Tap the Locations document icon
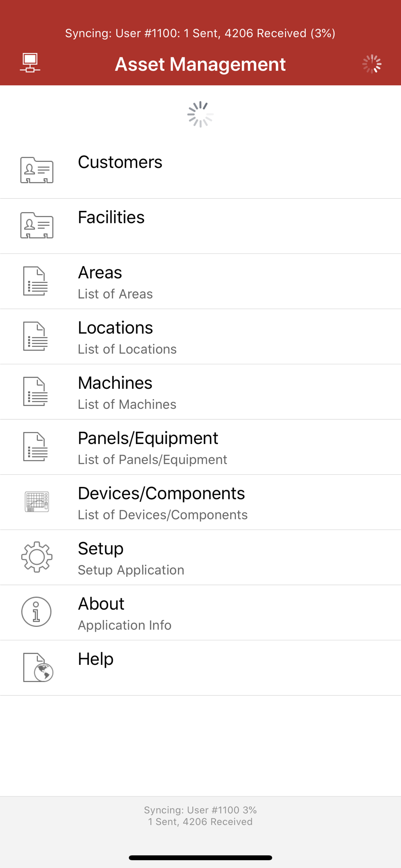The image size is (401, 868). coord(36,336)
